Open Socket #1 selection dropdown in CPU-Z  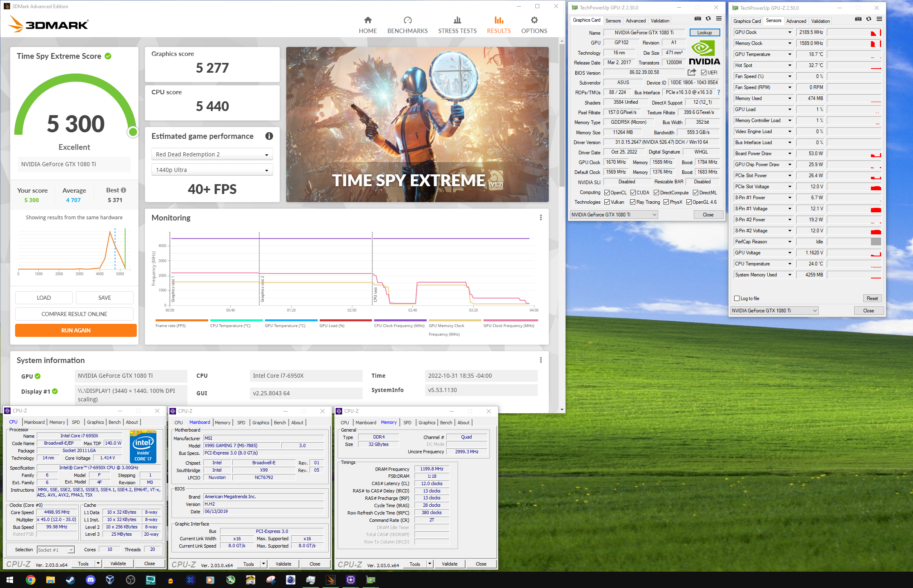click(x=56, y=550)
